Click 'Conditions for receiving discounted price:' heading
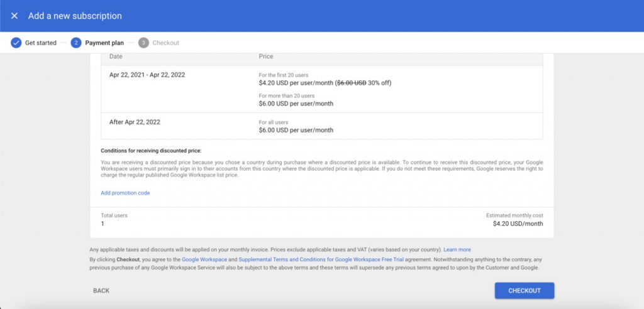The image size is (644, 309). [x=151, y=151]
